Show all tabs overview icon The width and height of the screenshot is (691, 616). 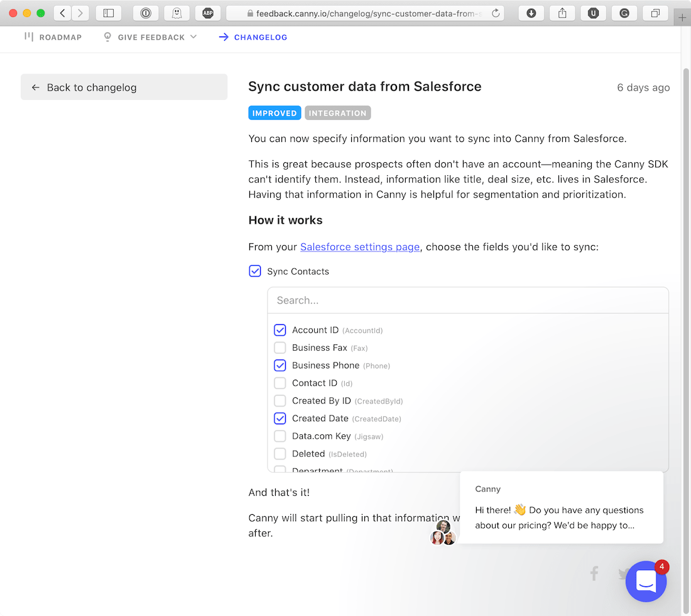(655, 13)
